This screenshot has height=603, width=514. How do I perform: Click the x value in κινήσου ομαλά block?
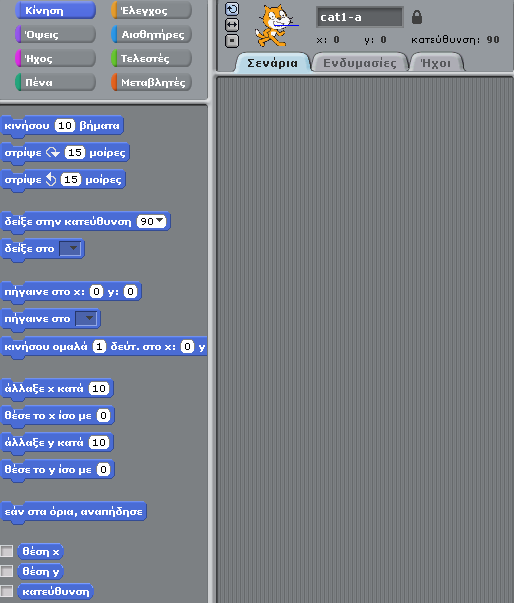[187, 346]
